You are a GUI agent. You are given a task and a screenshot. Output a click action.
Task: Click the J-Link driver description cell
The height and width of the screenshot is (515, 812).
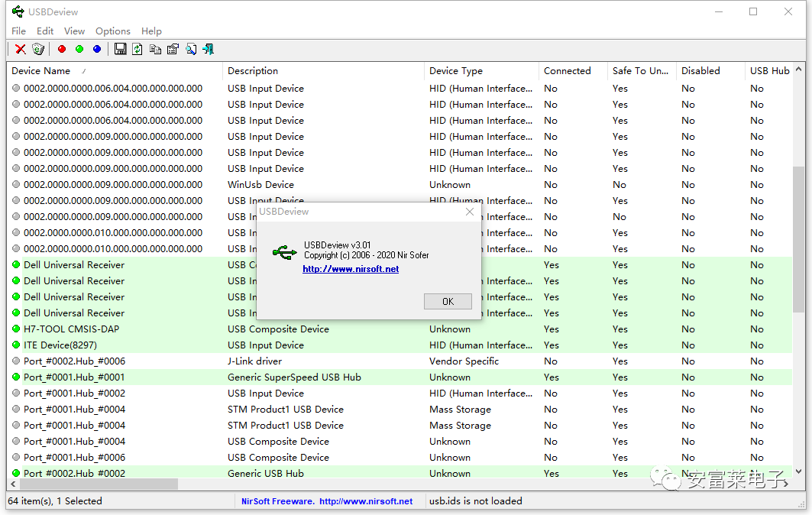[255, 361]
